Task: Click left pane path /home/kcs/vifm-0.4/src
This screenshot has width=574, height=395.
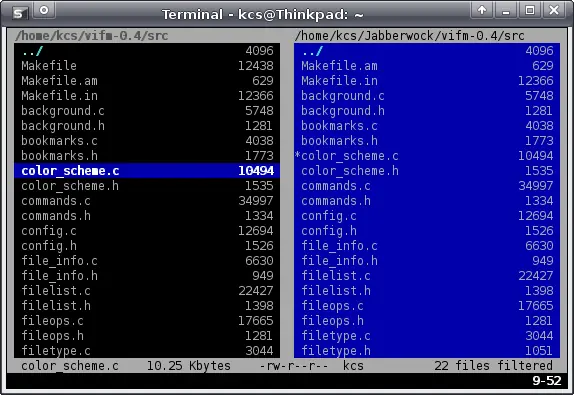Action: click(92, 36)
